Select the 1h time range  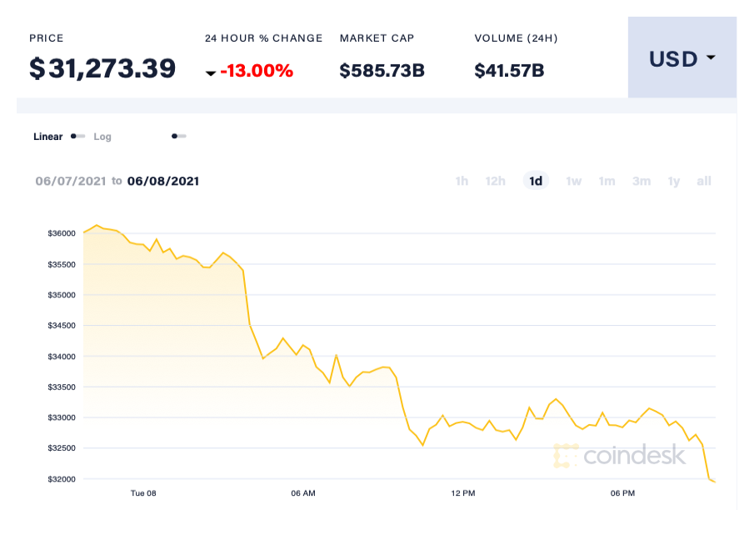(x=462, y=181)
